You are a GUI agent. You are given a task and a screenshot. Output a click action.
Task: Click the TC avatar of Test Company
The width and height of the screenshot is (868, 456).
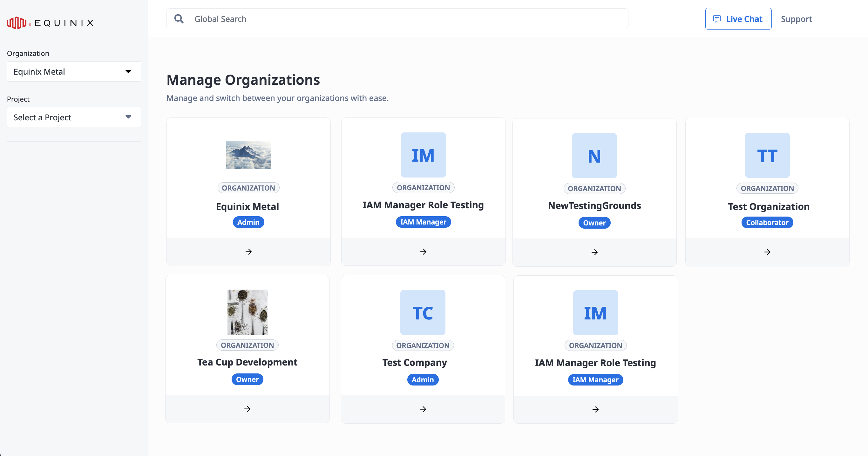[423, 312]
